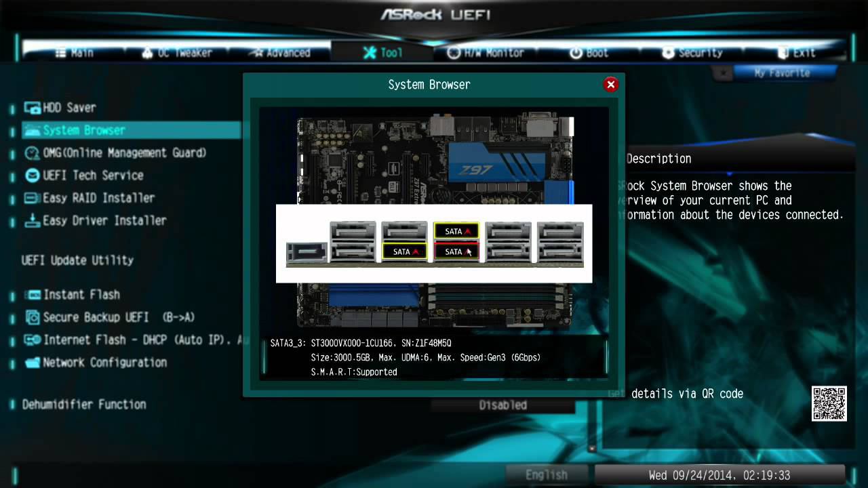Open the H/W Monitor tab
868x488 pixels.
(486, 53)
